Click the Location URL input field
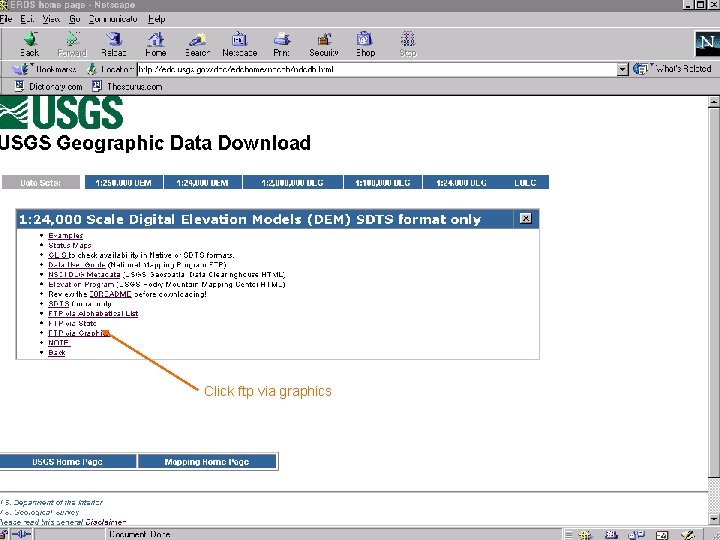Viewport: 720px width, 540px height. click(x=377, y=69)
